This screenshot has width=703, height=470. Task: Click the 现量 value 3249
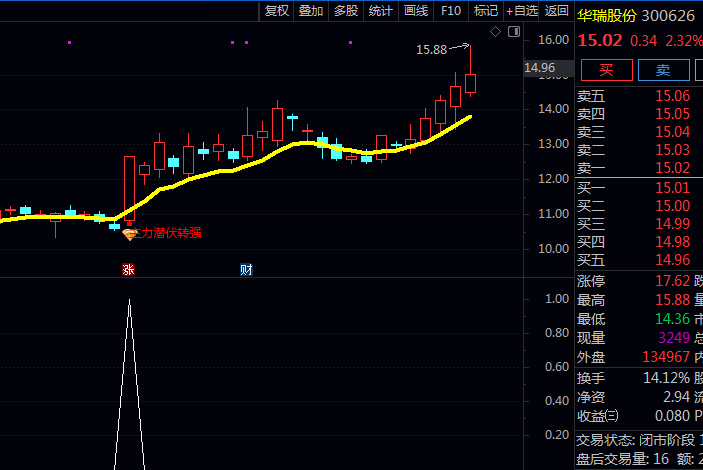(x=674, y=338)
